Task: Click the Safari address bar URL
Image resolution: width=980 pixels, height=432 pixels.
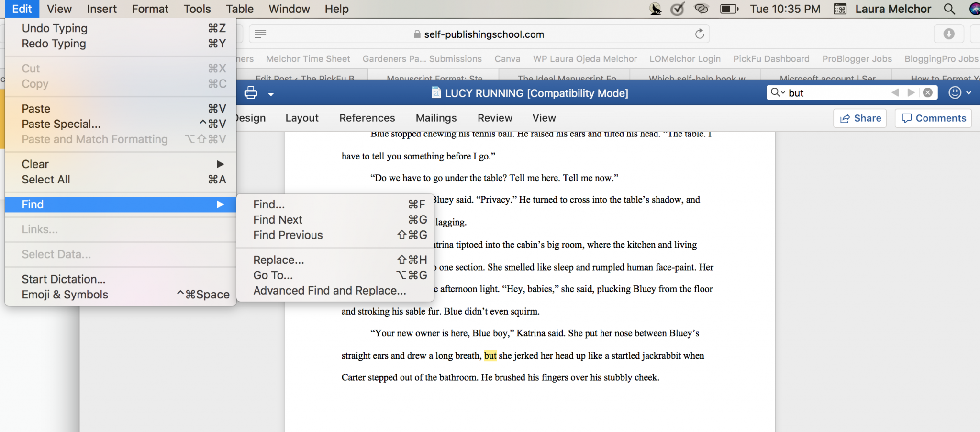Action: 483,34
